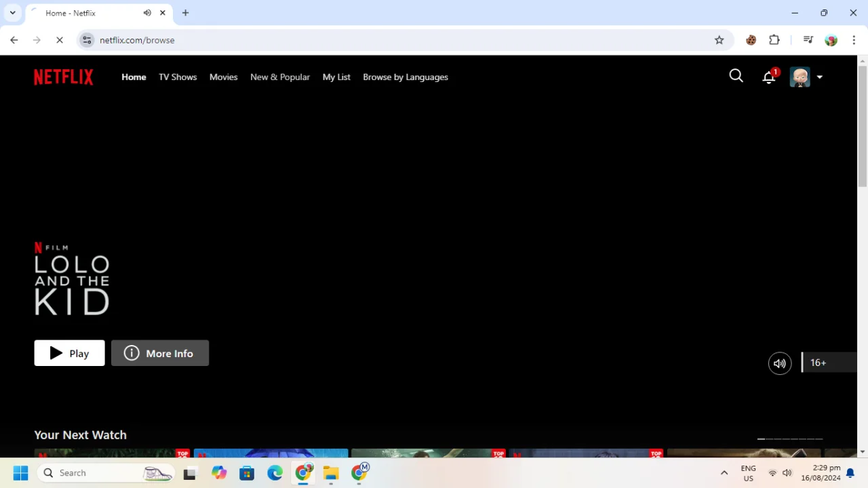Click the page vertical scrollbar thumb
This screenshot has height=488, width=868.
pos(863,127)
